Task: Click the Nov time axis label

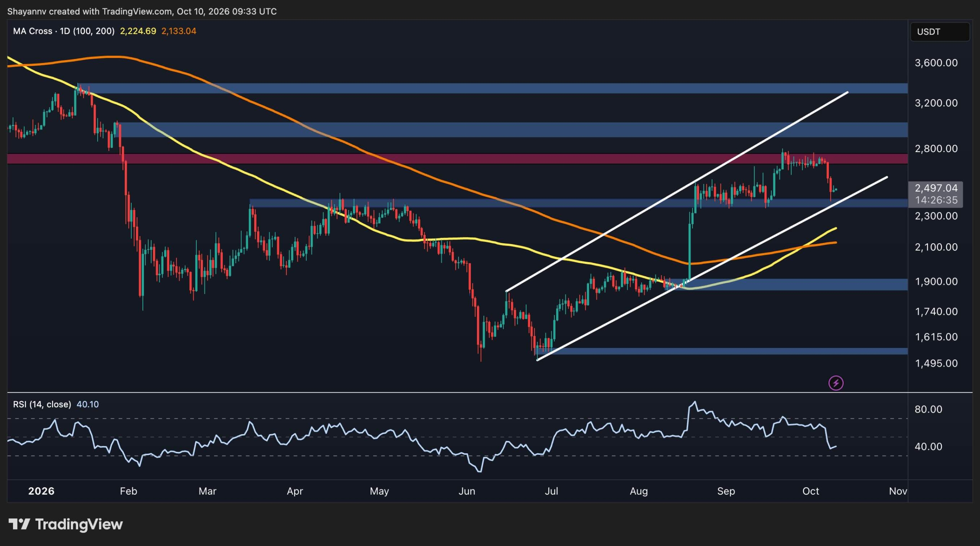Action: click(x=898, y=491)
